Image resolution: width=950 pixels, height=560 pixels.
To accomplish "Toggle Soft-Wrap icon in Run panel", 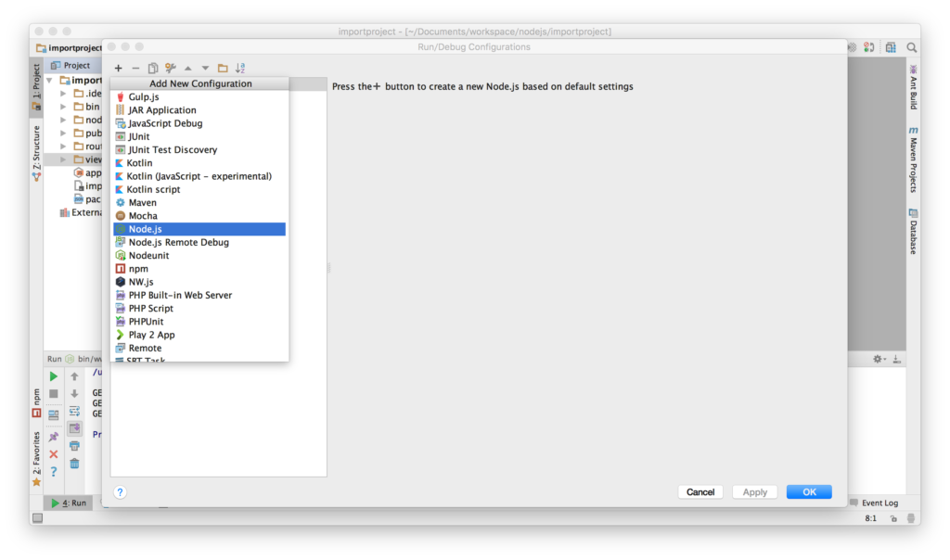I will [74, 411].
